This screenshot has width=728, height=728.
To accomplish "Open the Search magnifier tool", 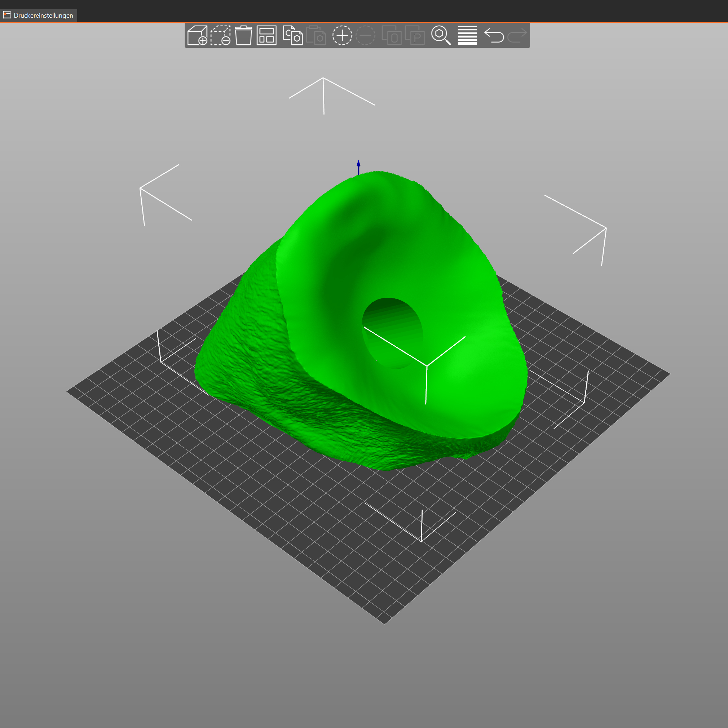I will pos(441,35).
